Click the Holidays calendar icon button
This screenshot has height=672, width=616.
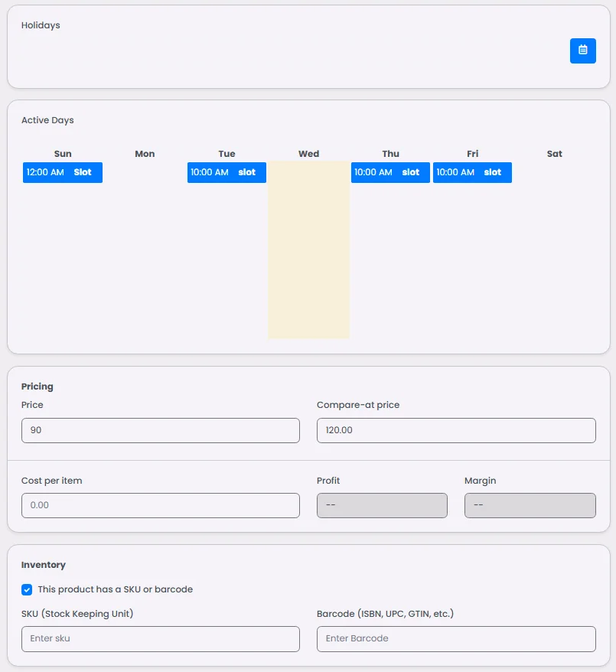tap(582, 51)
